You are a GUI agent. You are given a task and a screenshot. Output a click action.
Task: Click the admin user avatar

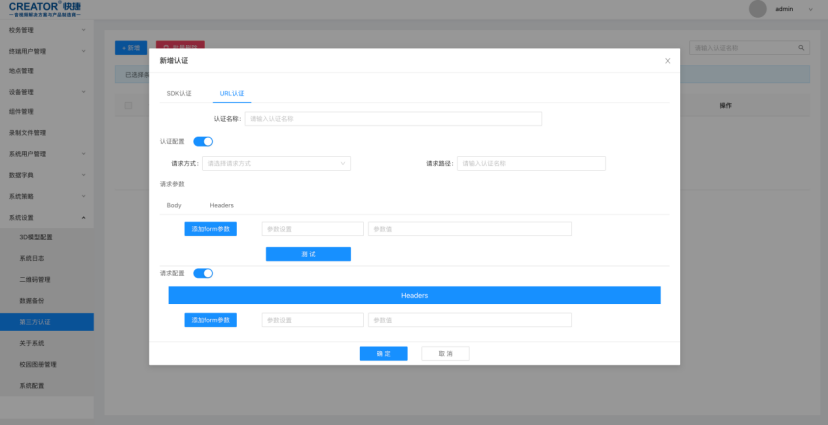[x=758, y=9]
